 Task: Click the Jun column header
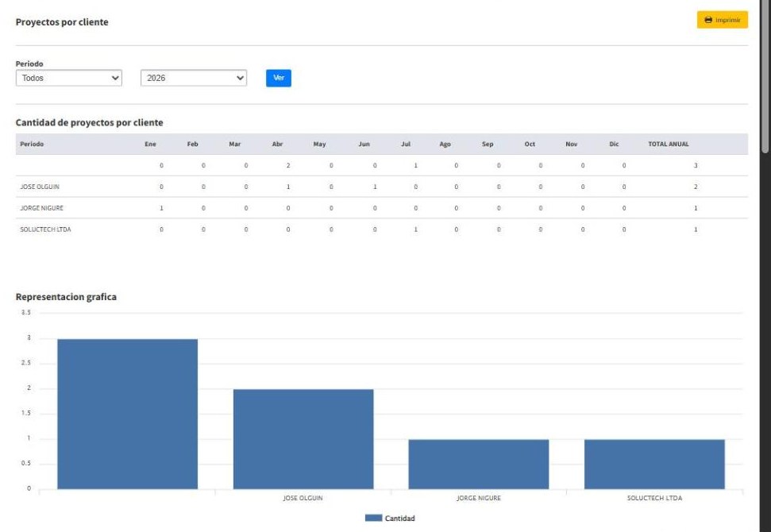pyautogui.click(x=364, y=144)
